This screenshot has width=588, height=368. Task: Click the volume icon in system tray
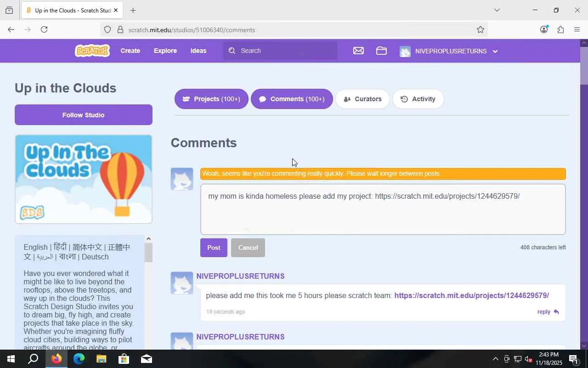pyautogui.click(x=528, y=359)
